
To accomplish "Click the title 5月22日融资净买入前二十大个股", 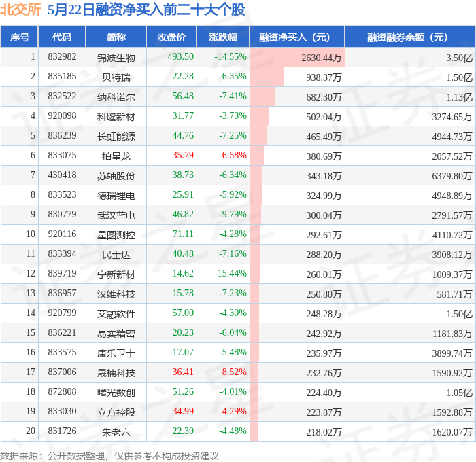I will pyautogui.click(x=146, y=10).
